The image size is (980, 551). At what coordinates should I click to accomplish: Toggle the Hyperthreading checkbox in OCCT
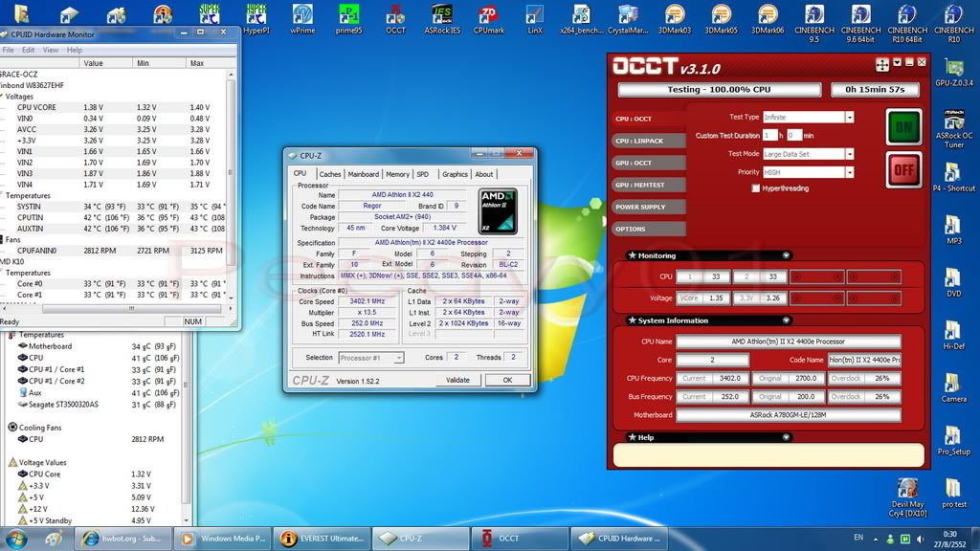756,188
